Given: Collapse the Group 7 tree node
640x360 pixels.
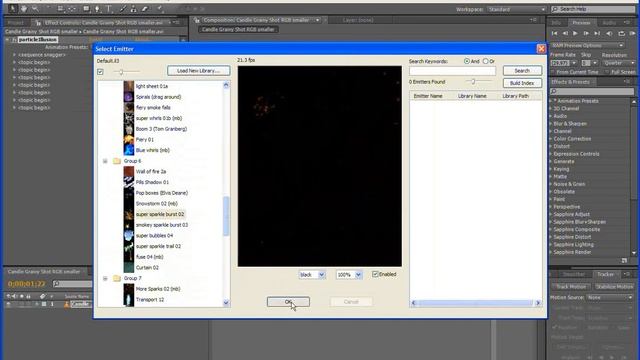Looking at the screenshot, I should (x=105, y=278).
